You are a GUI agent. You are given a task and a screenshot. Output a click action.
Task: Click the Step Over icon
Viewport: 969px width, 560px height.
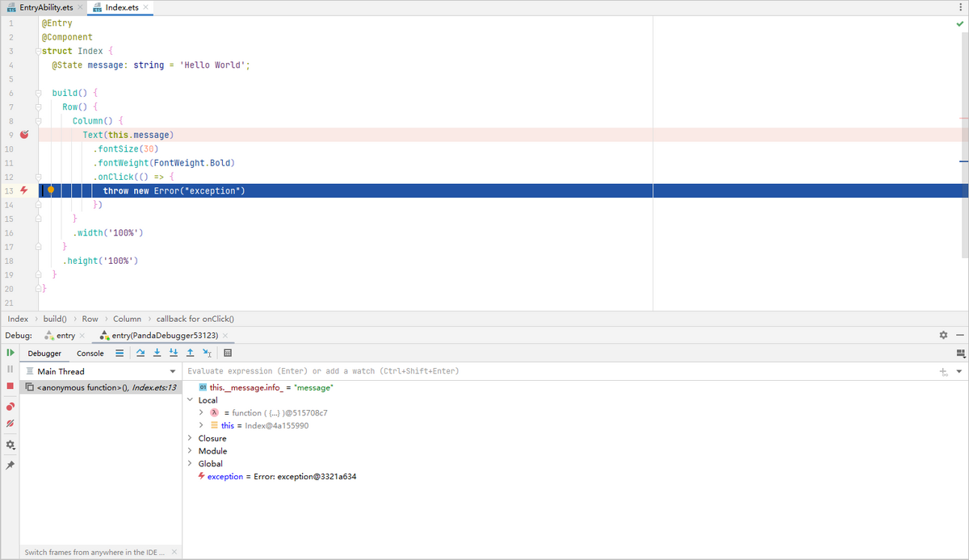tap(141, 353)
